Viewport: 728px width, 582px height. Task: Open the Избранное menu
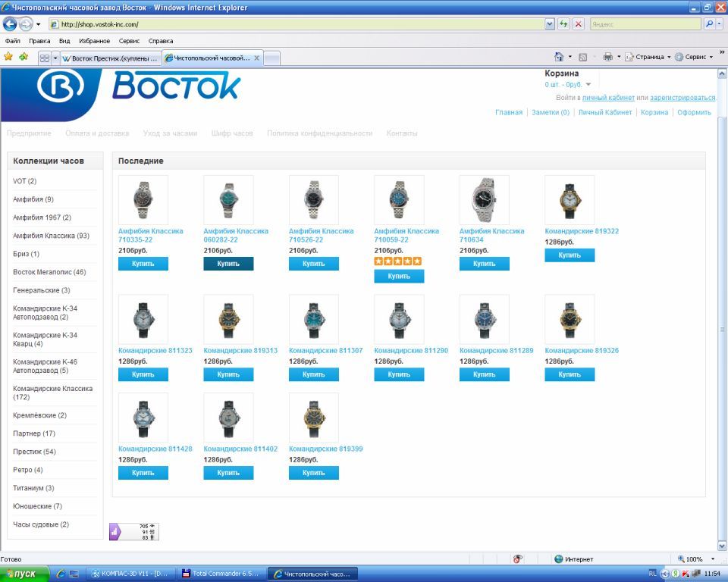[x=94, y=41]
